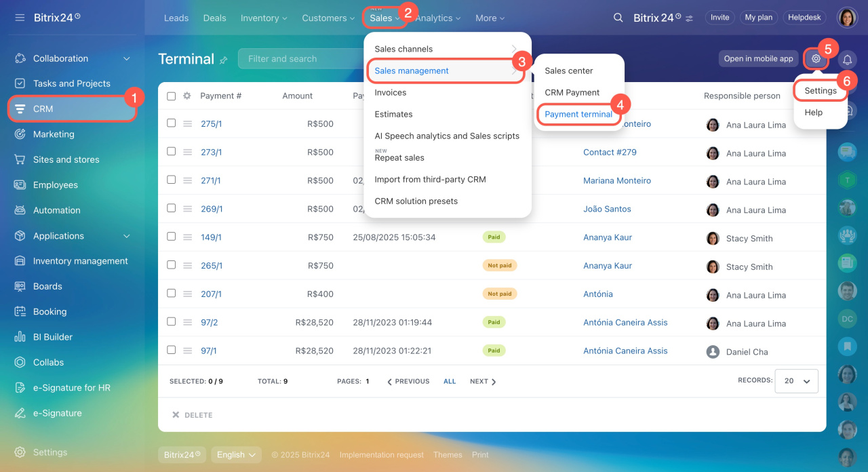Screen dimensions: 868x472
Task: Tick the checkbox for payment 97/2
Action: [x=171, y=322]
